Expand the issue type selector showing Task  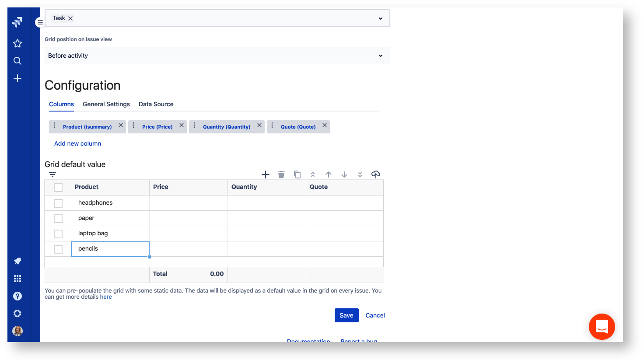(x=380, y=18)
